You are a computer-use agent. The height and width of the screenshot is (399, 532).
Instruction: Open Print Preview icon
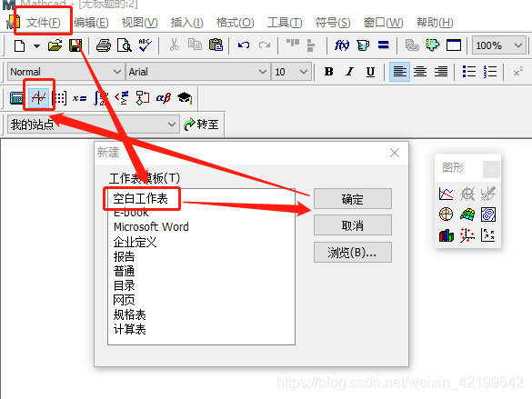(x=125, y=45)
